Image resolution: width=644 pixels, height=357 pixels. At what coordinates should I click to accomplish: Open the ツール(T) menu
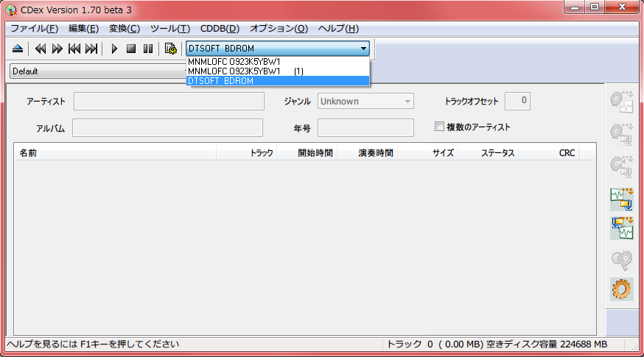(x=170, y=29)
